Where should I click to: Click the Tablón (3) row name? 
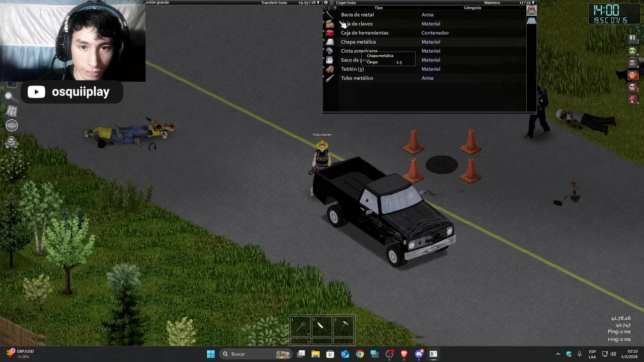coord(352,69)
